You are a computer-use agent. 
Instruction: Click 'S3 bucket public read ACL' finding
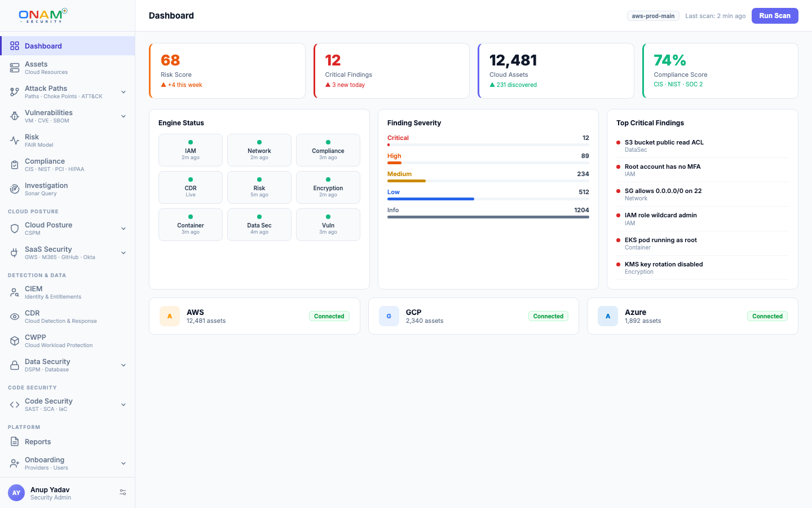point(703,146)
